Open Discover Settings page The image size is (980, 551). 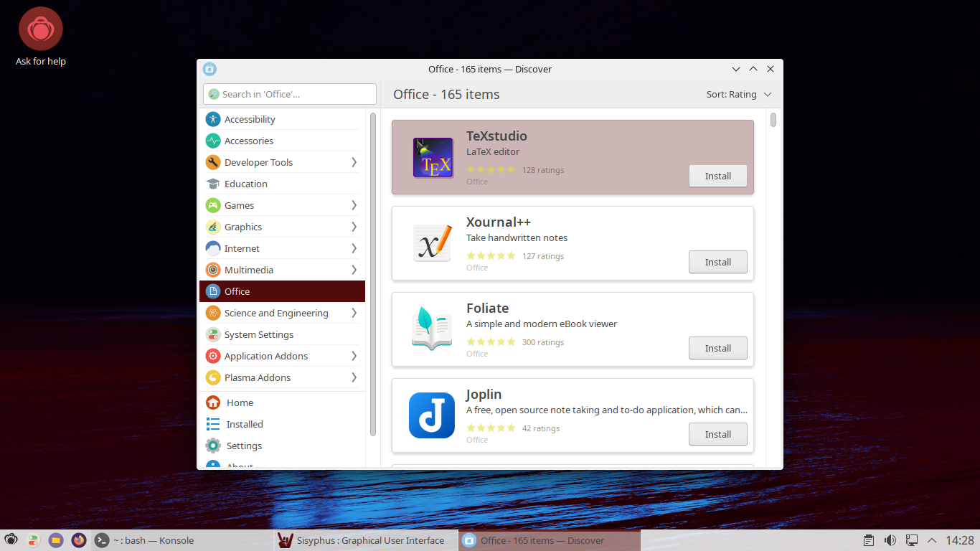[x=282, y=446]
